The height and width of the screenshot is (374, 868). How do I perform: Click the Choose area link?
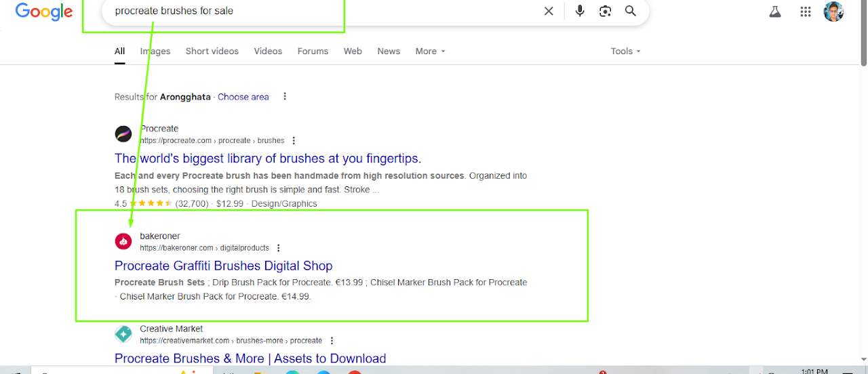[243, 97]
